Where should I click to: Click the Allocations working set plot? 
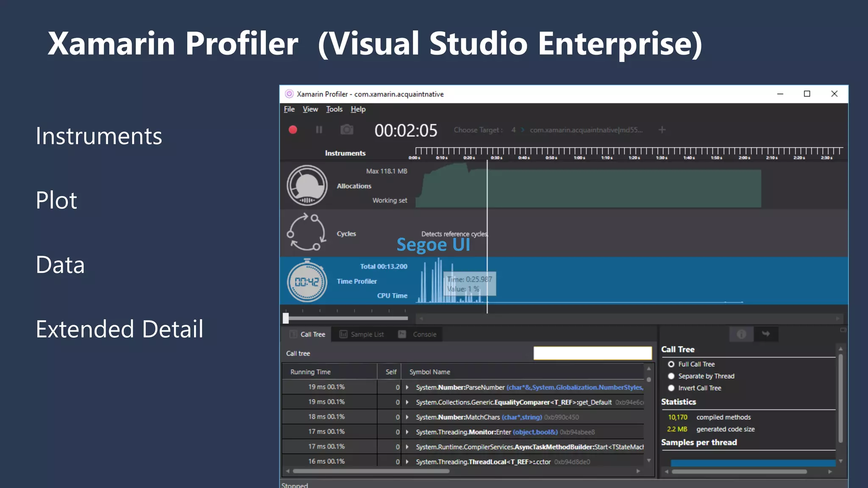(588, 186)
